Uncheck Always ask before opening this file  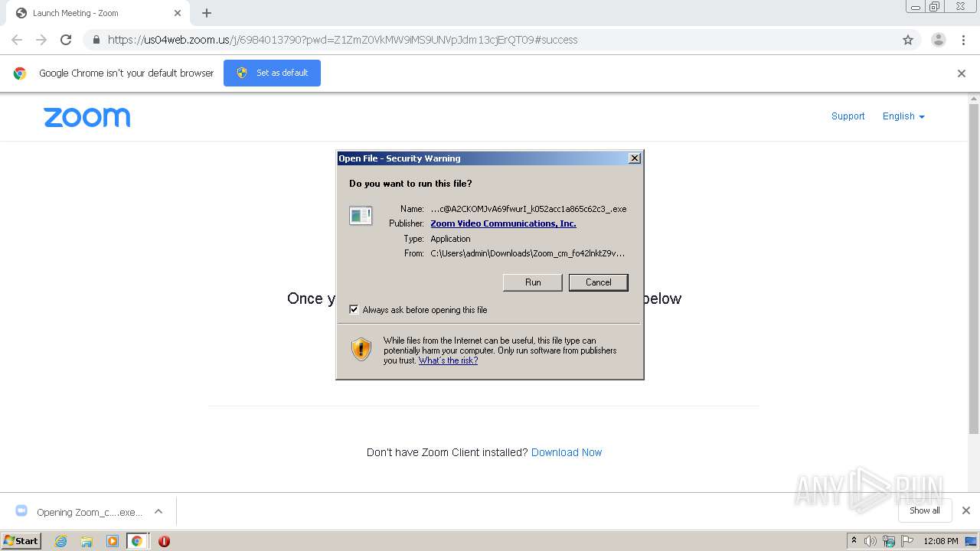(354, 310)
